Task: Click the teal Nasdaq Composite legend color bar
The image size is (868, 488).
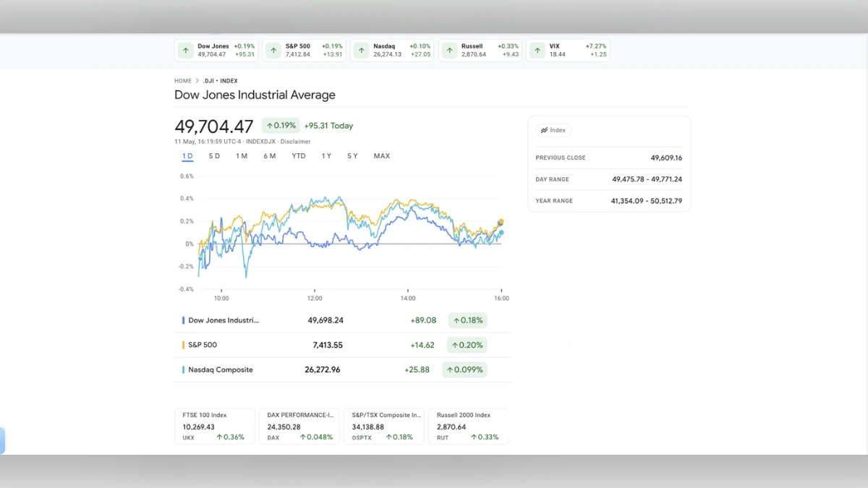Action: pos(183,369)
